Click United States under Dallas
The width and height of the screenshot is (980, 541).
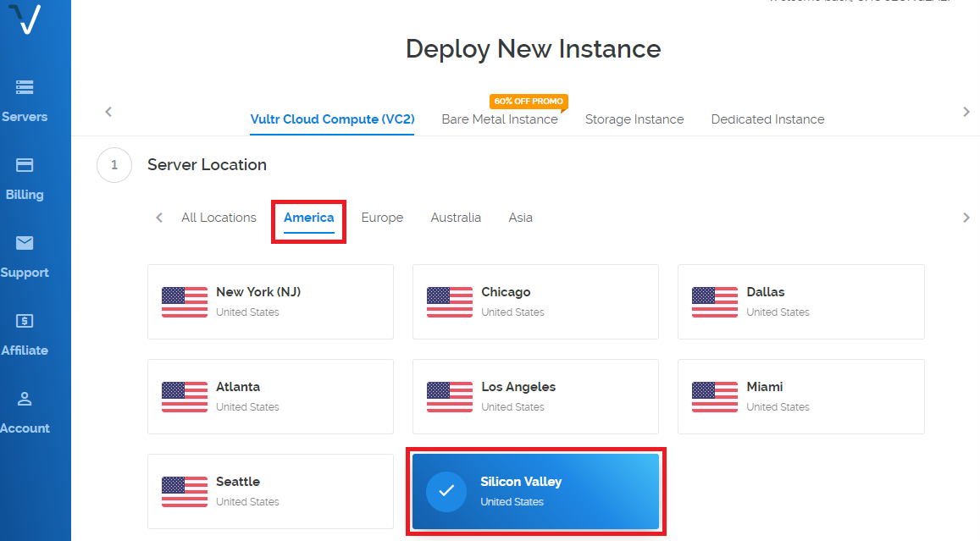(x=778, y=312)
